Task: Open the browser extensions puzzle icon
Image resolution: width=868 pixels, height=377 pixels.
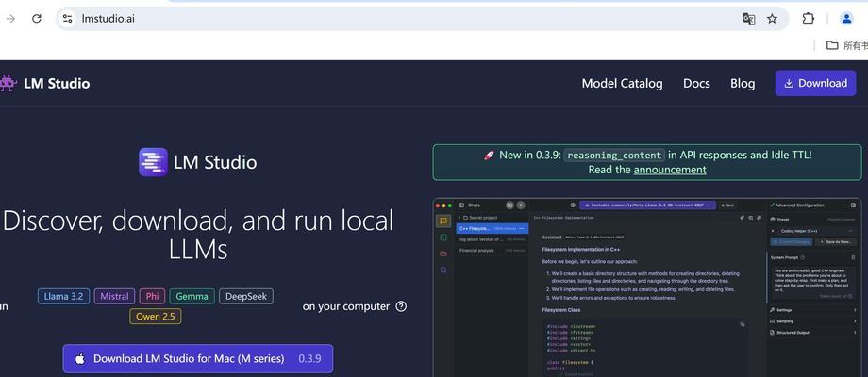Action: pyautogui.click(x=808, y=18)
